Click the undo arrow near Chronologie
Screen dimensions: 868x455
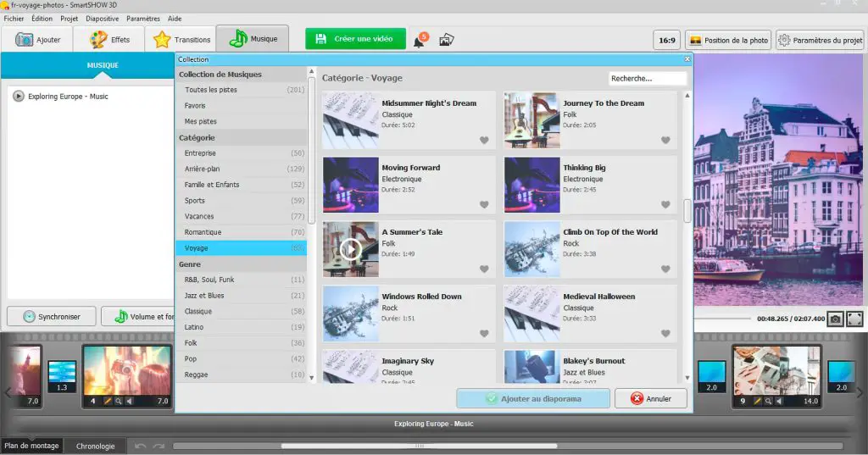coord(141,446)
